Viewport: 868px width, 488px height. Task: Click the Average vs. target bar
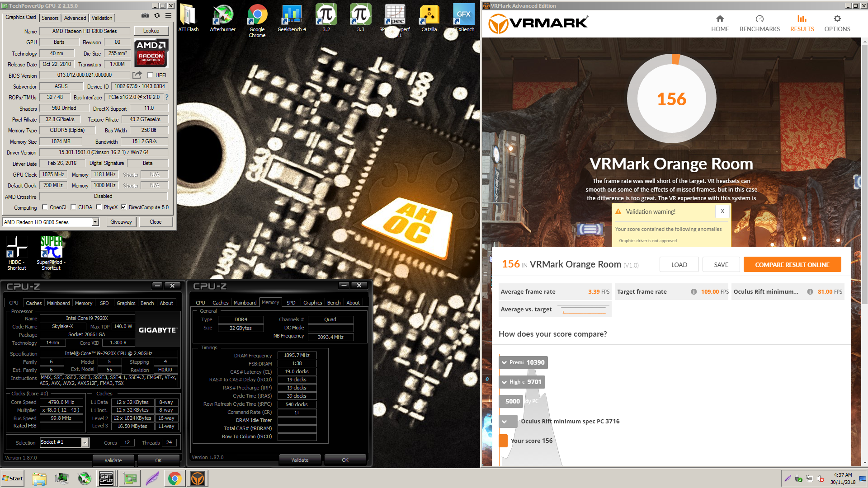point(555,310)
